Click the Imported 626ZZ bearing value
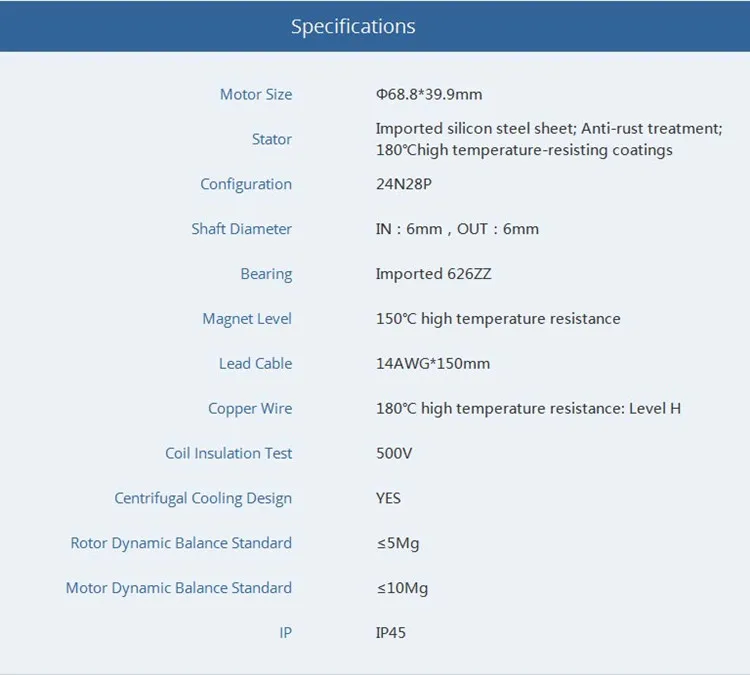 [433, 274]
